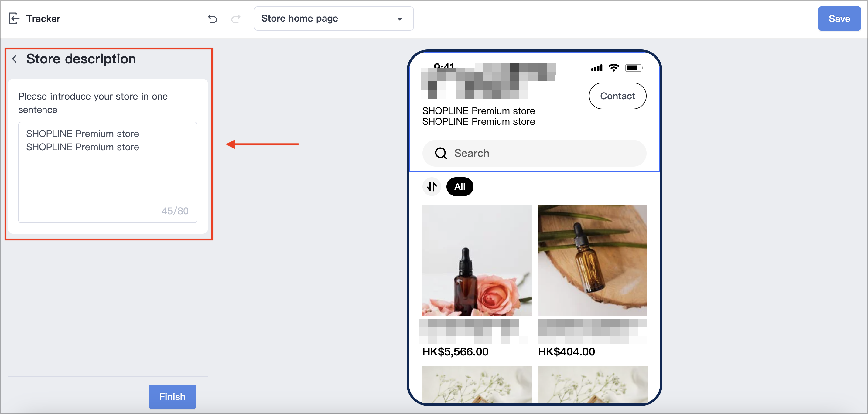Save the store design
868x414 pixels.
coord(839,19)
